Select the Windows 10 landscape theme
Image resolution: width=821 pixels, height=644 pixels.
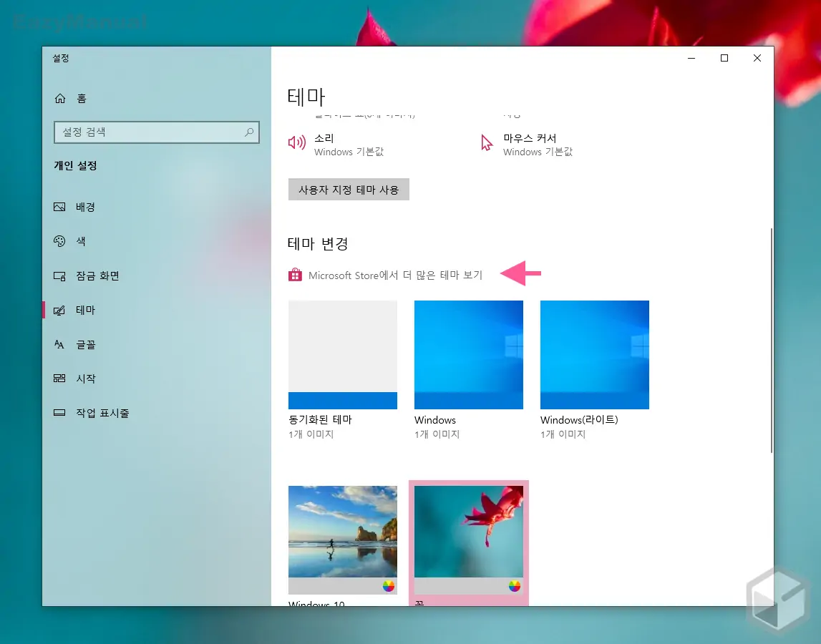pyautogui.click(x=342, y=540)
